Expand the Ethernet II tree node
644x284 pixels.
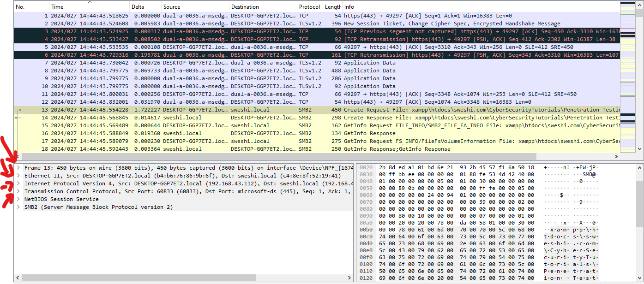point(18,176)
